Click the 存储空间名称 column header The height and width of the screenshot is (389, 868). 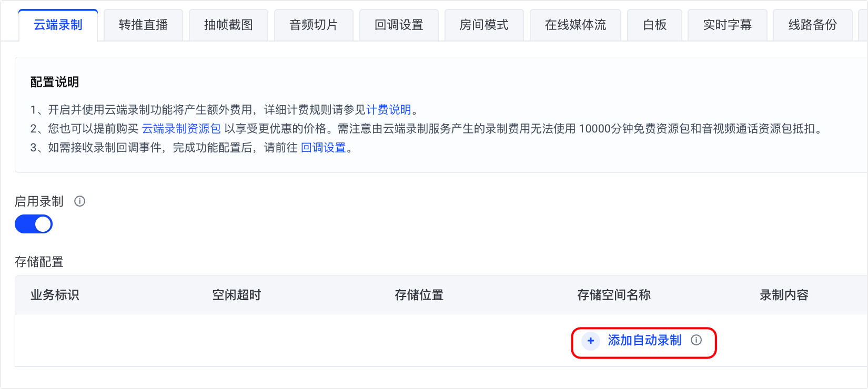(614, 295)
